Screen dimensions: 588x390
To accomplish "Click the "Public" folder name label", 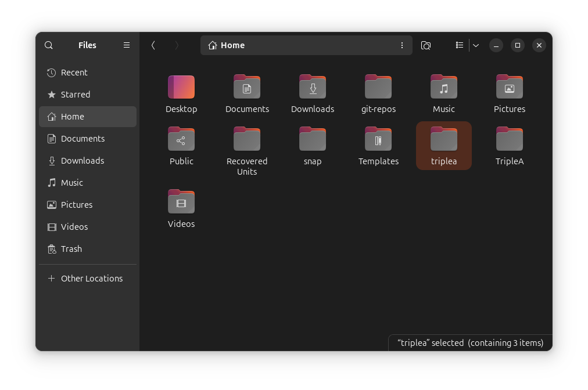I will pyautogui.click(x=181, y=161).
